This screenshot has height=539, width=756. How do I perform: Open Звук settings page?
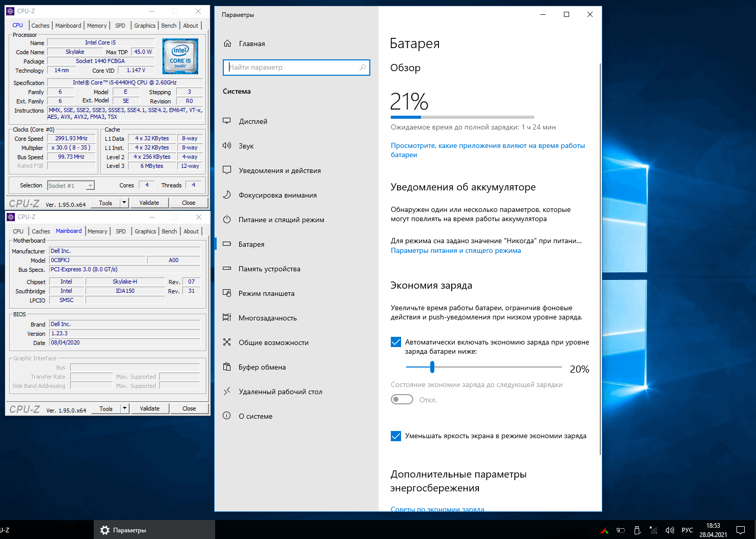[x=296, y=146]
